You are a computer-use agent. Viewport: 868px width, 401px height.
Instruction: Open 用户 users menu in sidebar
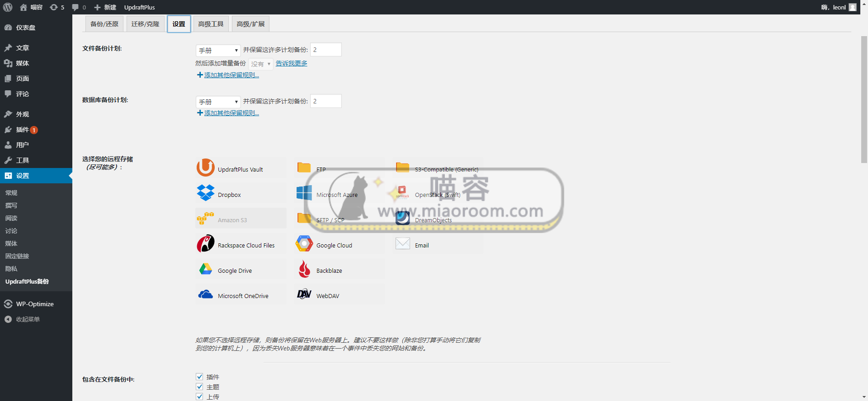coord(36,145)
